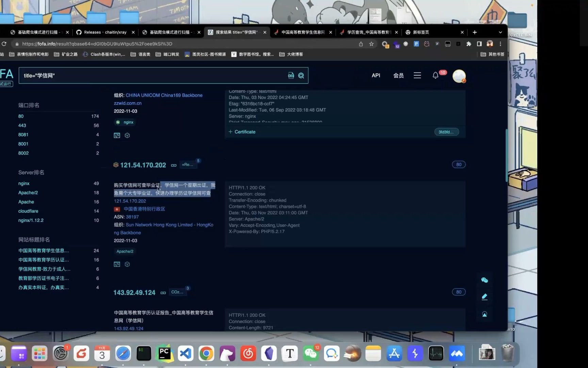Expand the Certificate section
588x368 pixels.
point(242,132)
